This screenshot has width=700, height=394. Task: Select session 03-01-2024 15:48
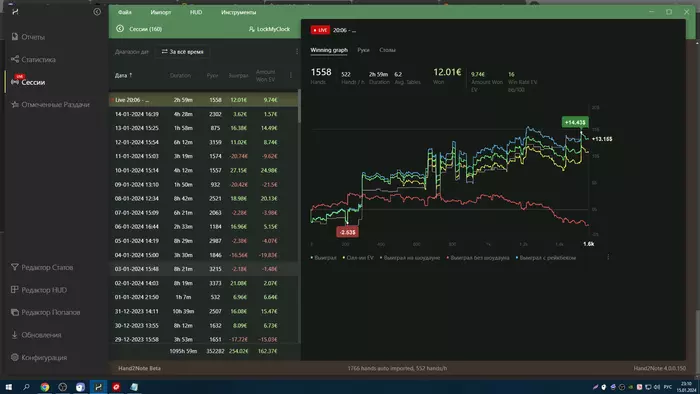pyautogui.click(x=203, y=269)
